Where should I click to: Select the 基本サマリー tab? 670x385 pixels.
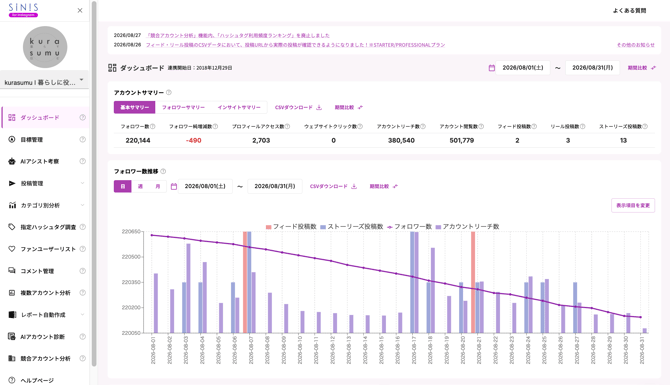(x=134, y=107)
